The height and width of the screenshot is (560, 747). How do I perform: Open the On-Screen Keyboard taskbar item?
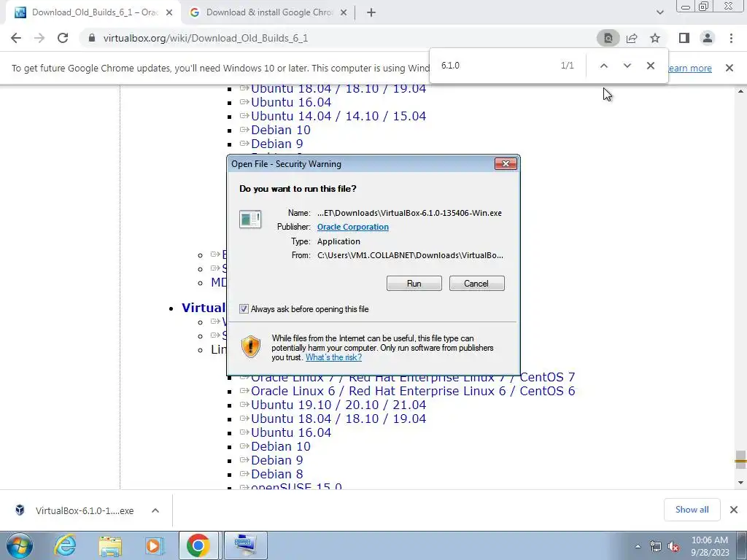click(x=245, y=545)
